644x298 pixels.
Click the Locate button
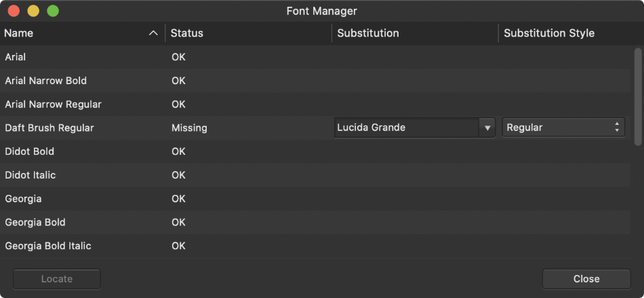point(57,279)
